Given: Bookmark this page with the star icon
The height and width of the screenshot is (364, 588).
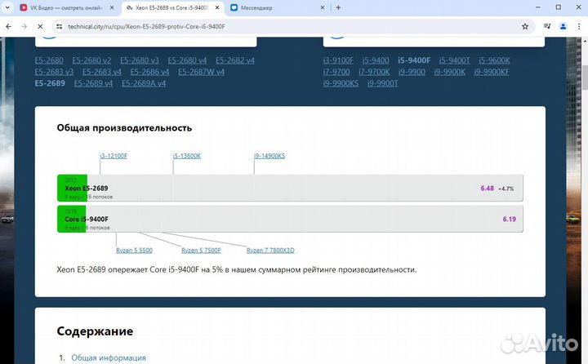Looking at the screenshot, I should click(x=525, y=27).
